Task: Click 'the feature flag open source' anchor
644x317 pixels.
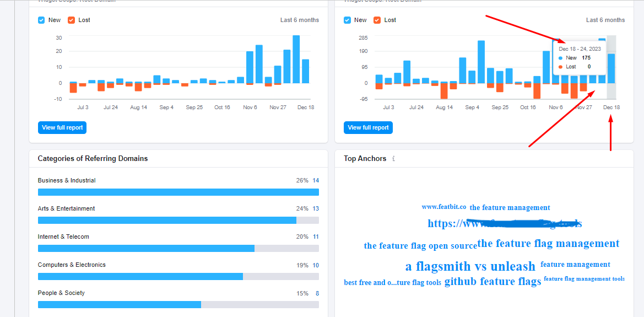Action: (420, 246)
